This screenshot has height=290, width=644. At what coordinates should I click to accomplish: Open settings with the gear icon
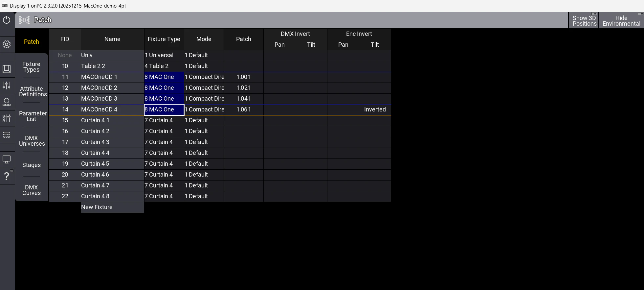[7, 44]
